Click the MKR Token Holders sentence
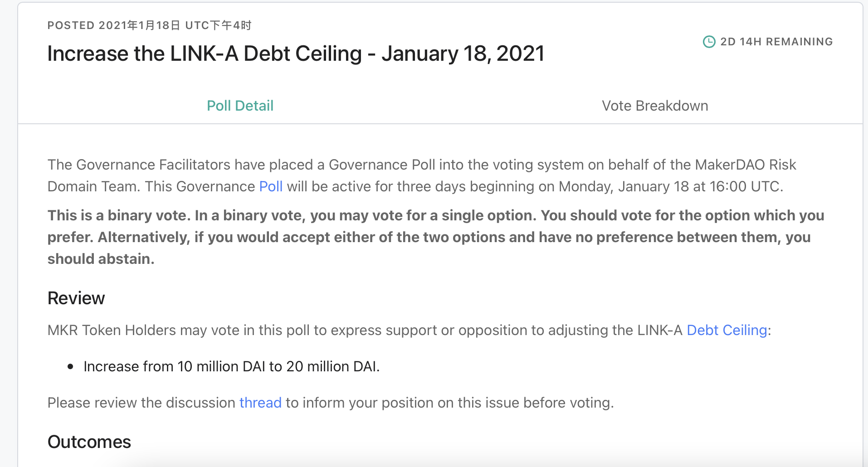Screen dimensions: 868x467 tap(409, 330)
